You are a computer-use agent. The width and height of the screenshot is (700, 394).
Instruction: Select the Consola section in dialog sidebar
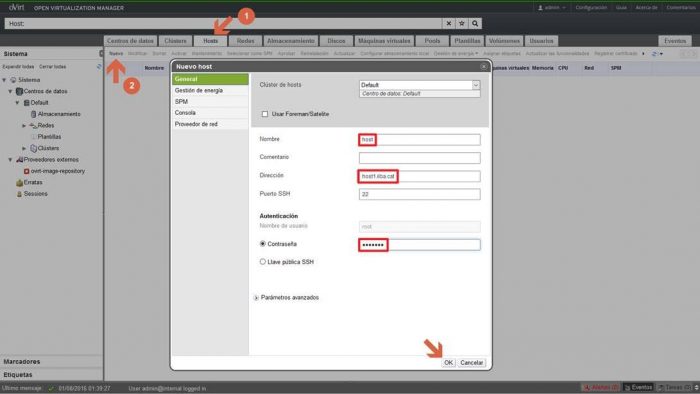[210, 113]
